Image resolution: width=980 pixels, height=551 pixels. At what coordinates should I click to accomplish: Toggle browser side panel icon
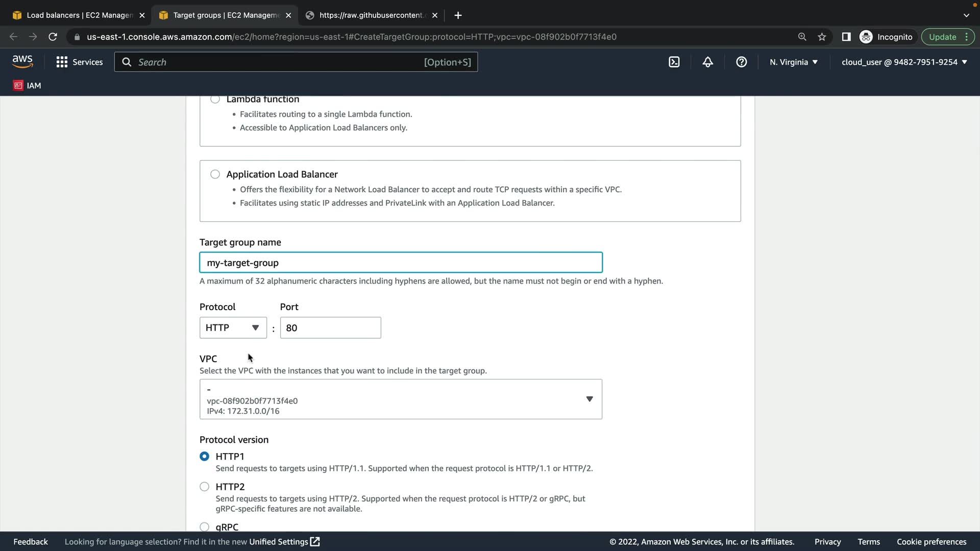click(x=846, y=37)
